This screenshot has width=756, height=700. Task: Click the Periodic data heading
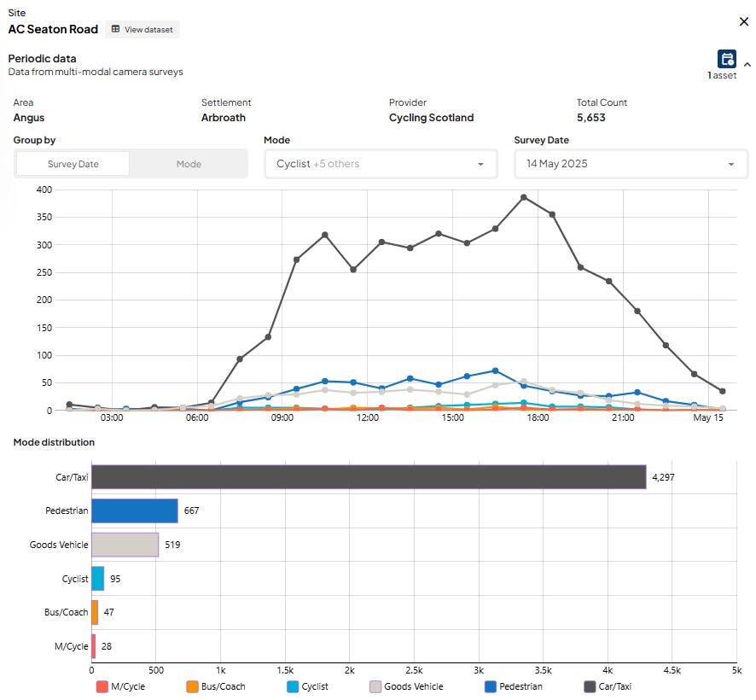coord(42,59)
